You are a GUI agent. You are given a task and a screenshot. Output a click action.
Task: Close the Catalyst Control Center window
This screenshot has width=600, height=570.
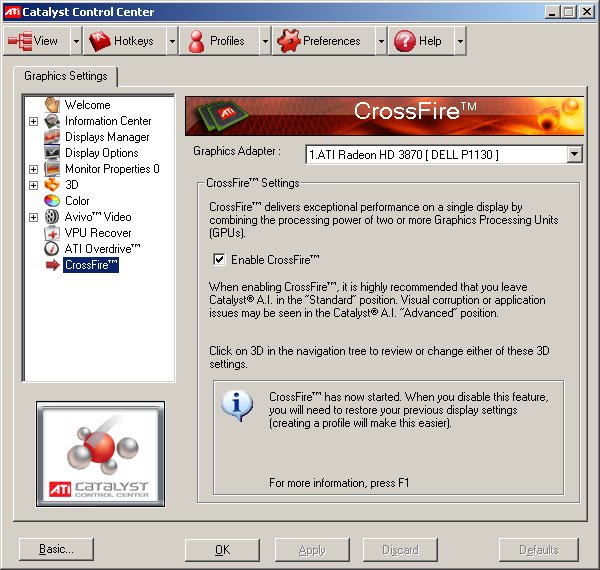click(x=586, y=12)
